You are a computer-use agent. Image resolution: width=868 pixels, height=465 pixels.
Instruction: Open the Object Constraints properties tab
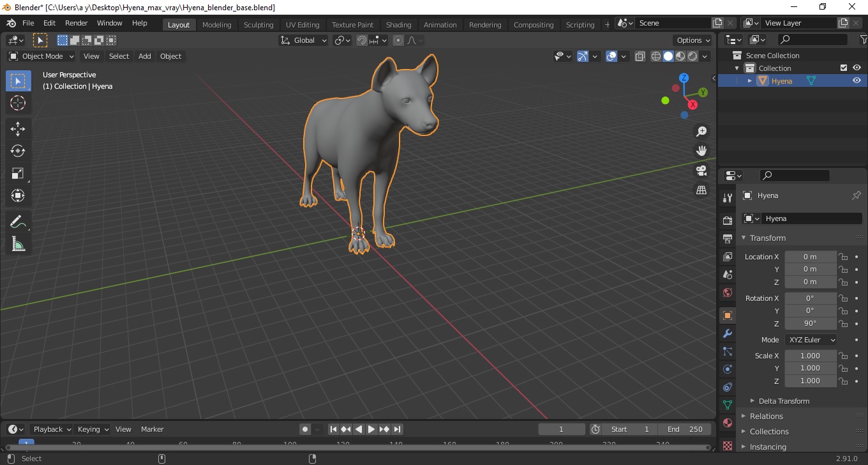click(x=728, y=387)
